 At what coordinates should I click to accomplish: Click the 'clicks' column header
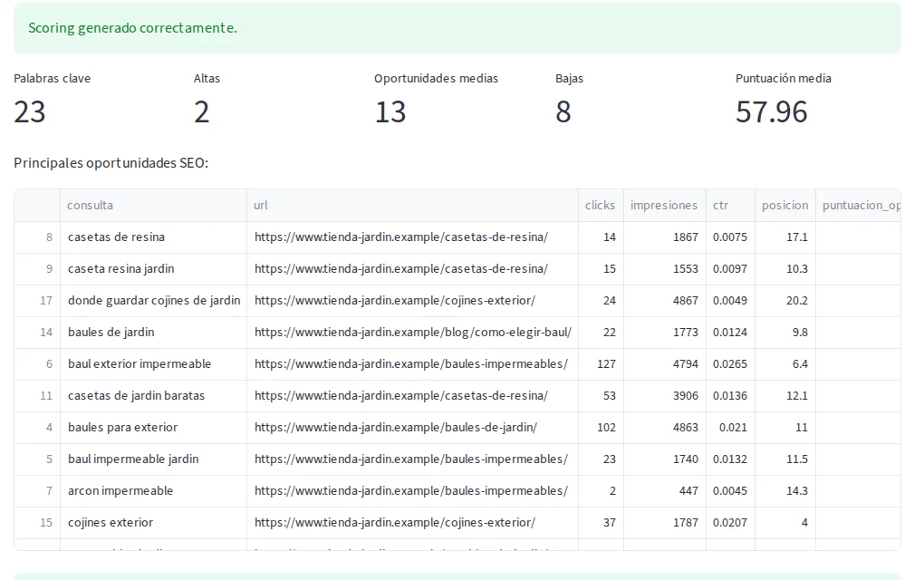[601, 205]
